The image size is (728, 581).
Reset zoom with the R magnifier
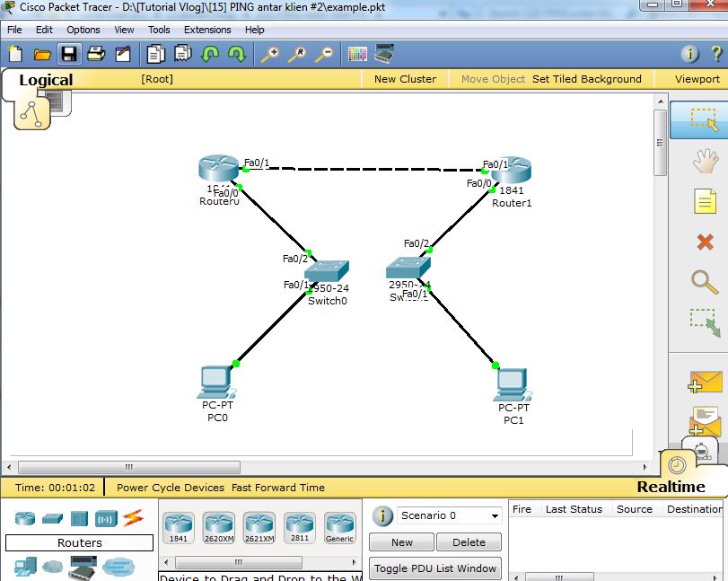297,54
